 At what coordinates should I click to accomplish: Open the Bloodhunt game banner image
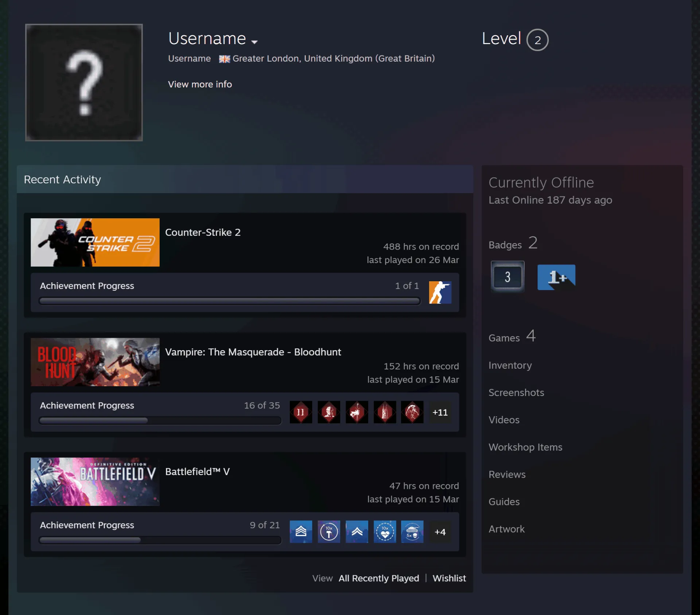click(x=95, y=362)
